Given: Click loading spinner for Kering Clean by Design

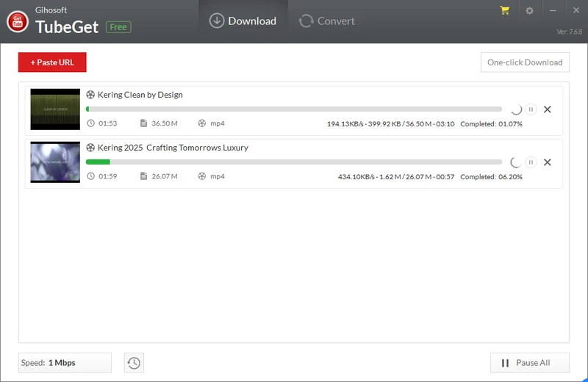Looking at the screenshot, I should tap(516, 109).
